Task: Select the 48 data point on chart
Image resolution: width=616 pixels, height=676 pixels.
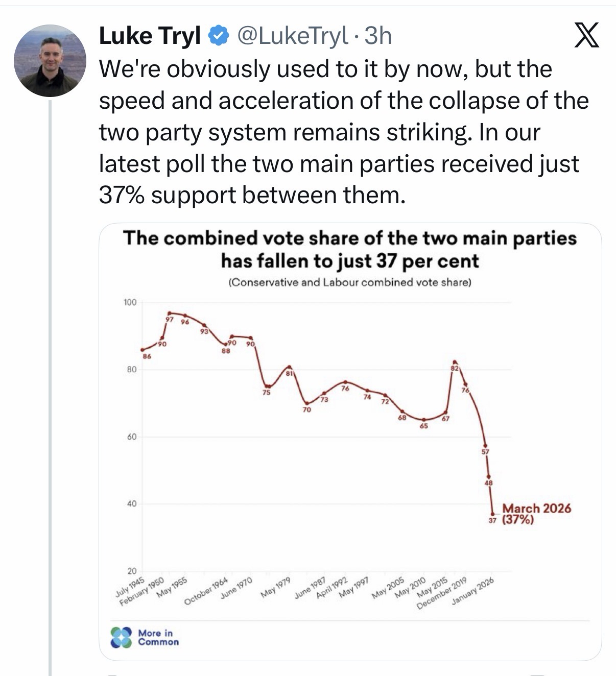Action: point(488,477)
